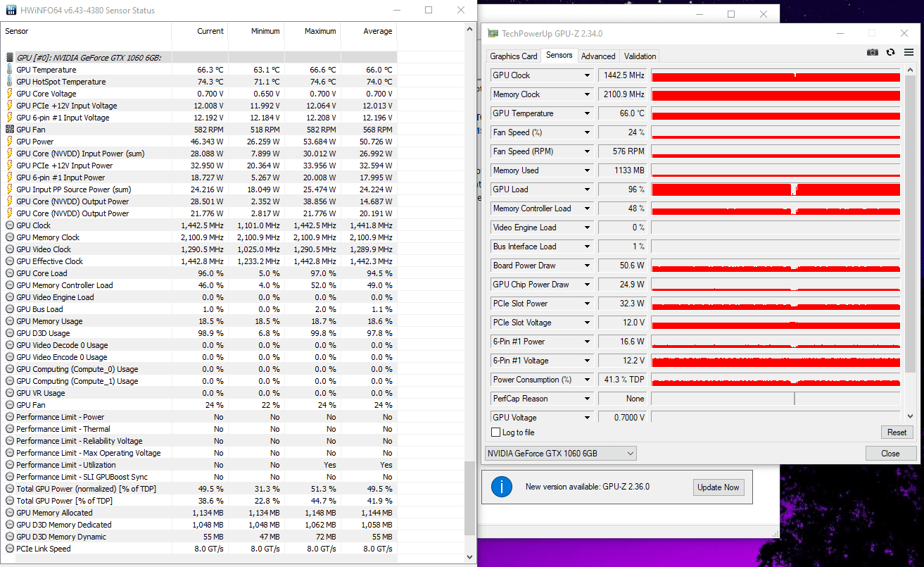Open the PCIe Slot Voltage sensor dropdown
This screenshot has height=567, width=924.
[x=587, y=323]
